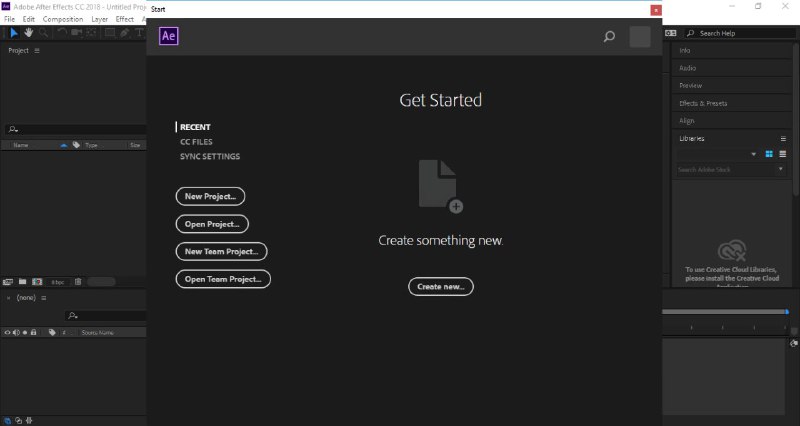The height and width of the screenshot is (426, 800).
Task: Click the label tag icon in timeline columns
Action: pyautogui.click(x=52, y=332)
